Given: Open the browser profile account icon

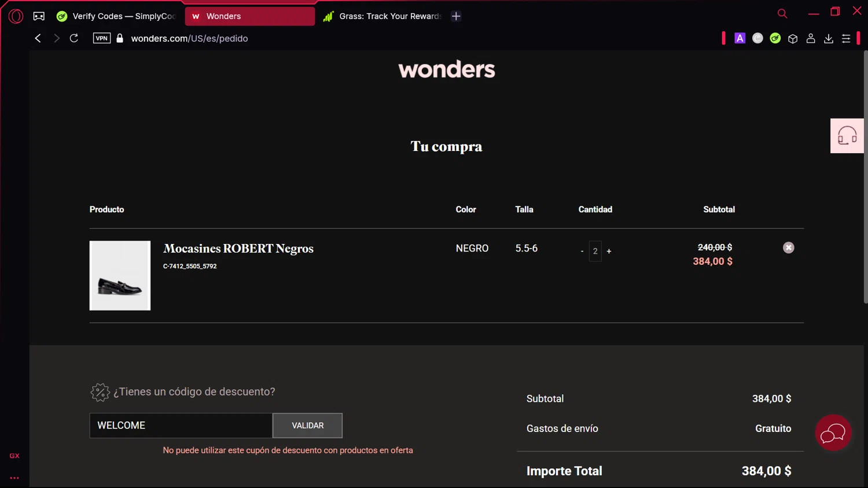Looking at the screenshot, I should pyautogui.click(x=811, y=38).
